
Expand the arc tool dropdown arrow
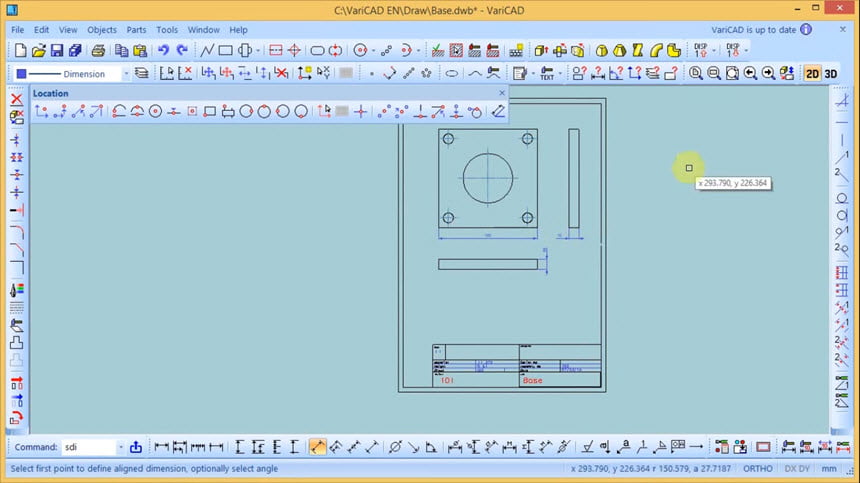(418, 50)
